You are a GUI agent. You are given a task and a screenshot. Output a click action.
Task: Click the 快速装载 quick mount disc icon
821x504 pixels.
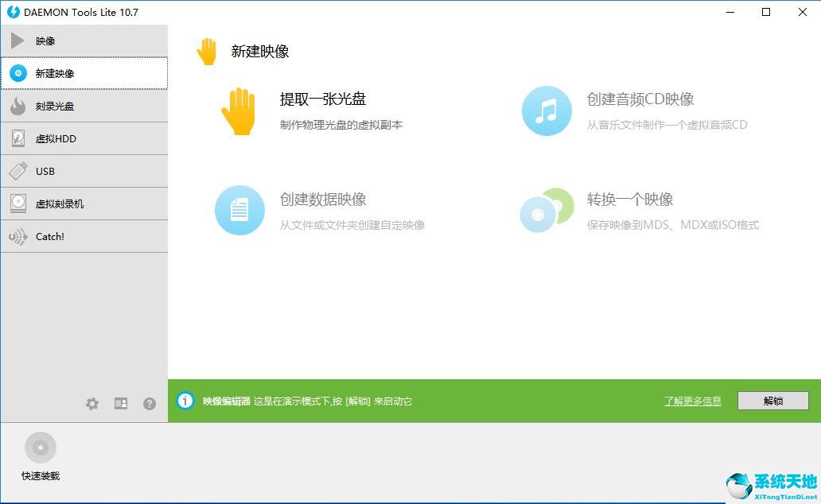pos(41,448)
